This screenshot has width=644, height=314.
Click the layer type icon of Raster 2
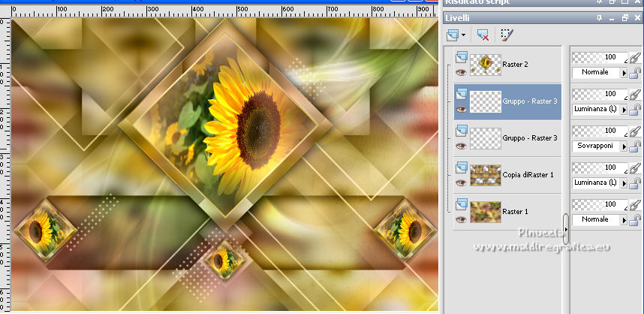coord(462,57)
